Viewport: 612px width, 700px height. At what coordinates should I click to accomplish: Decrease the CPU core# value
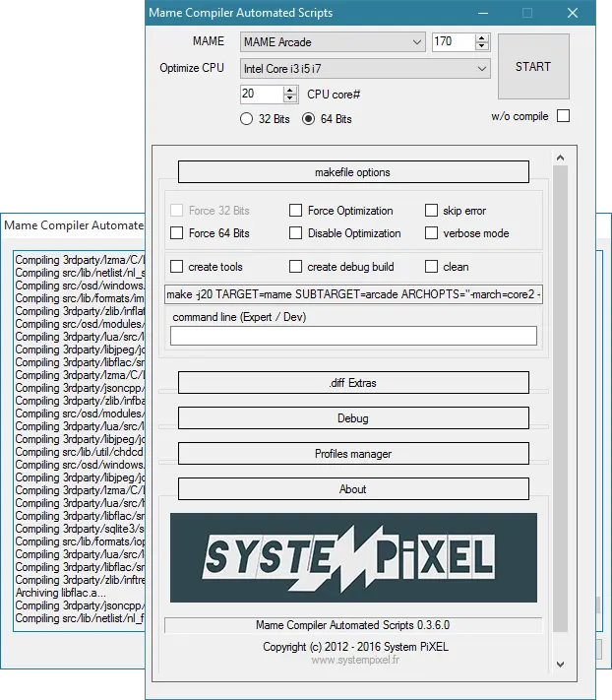tap(290, 98)
